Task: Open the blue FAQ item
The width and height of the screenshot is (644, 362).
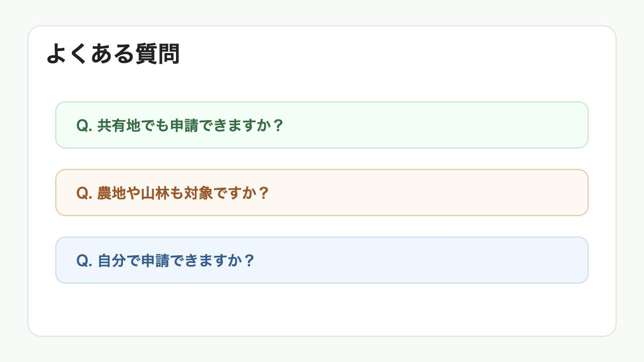Action: point(322,260)
